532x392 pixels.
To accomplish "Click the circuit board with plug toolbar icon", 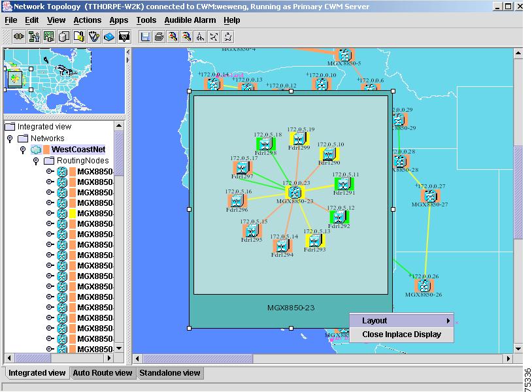I will click(x=49, y=37).
